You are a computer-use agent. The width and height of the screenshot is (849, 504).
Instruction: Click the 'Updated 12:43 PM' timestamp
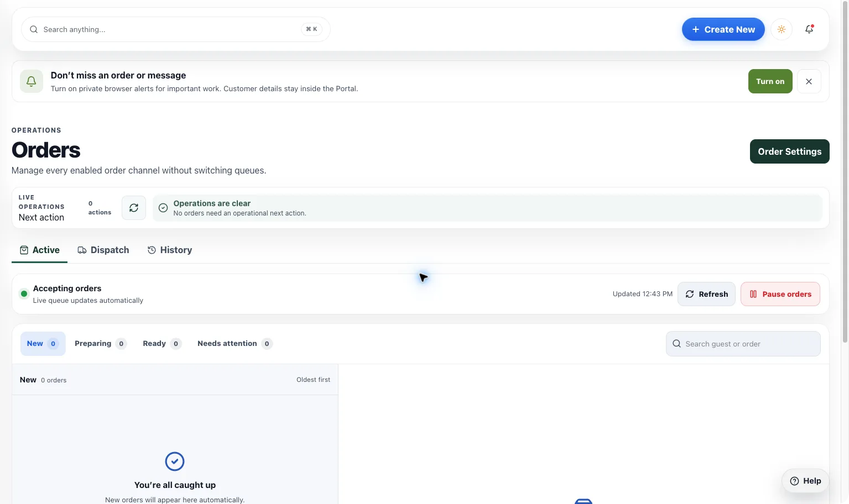pos(642,294)
